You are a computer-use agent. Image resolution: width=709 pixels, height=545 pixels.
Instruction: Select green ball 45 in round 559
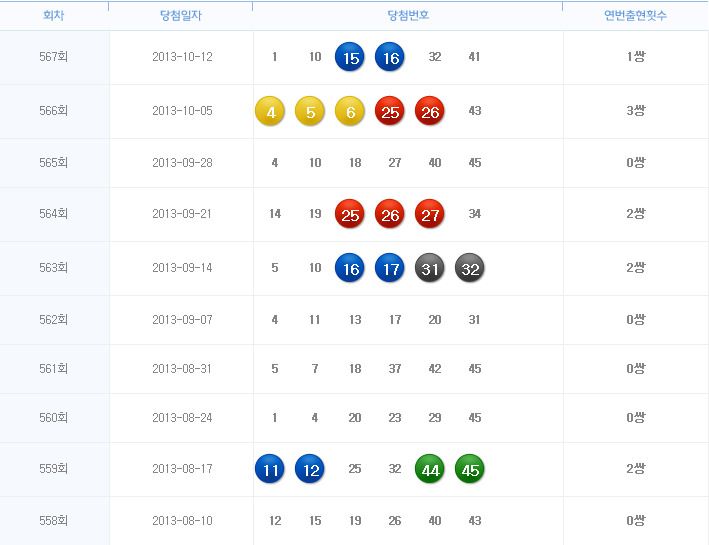(469, 469)
